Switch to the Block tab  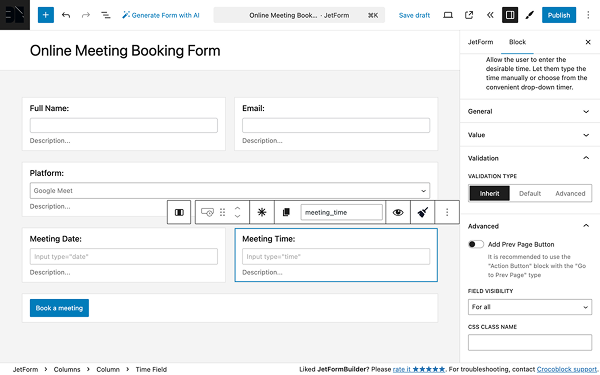pyautogui.click(x=517, y=42)
